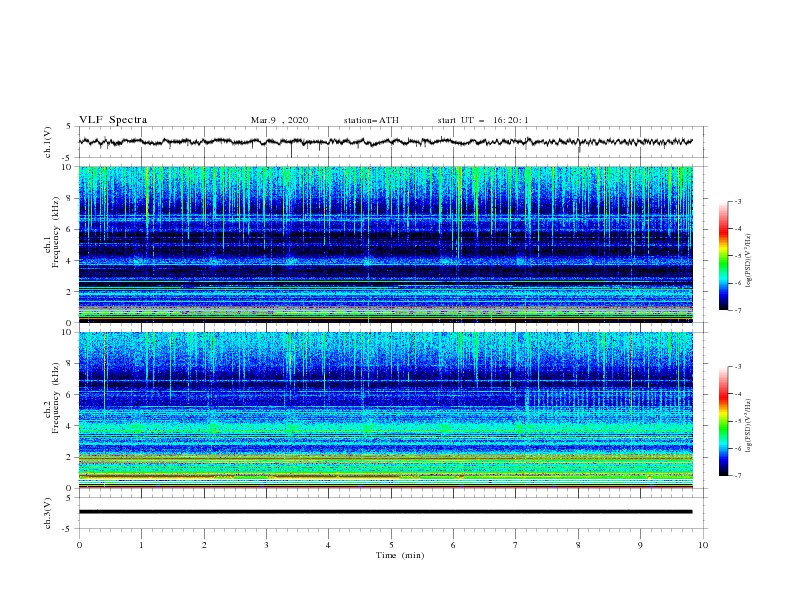The width and height of the screenshot is (792, 612).
Task: Click inside the ch.2 spectrogram panel
Action: click(385, 410)
